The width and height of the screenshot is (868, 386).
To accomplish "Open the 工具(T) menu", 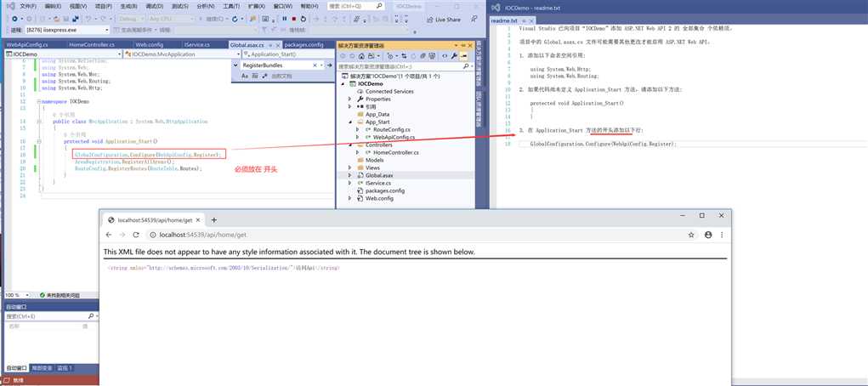I will [231, 6].
